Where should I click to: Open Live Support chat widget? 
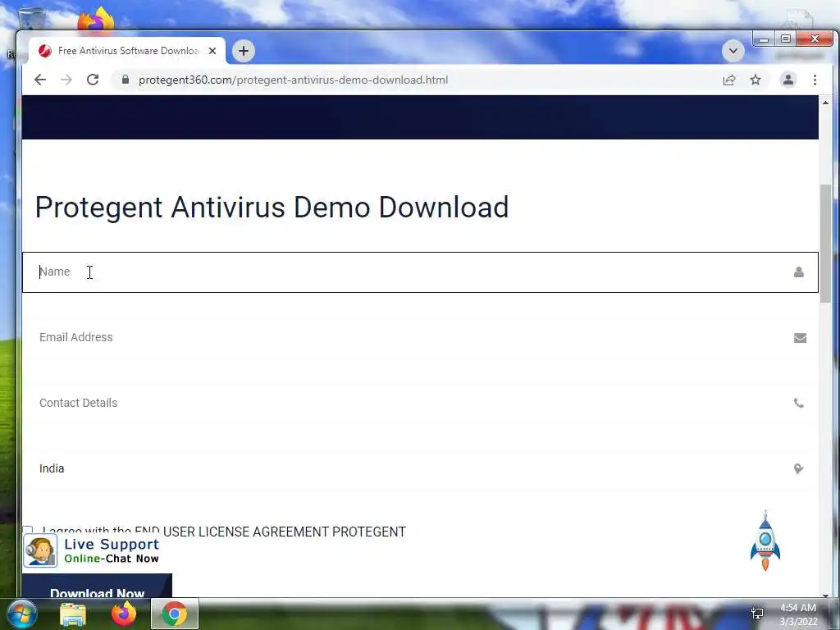pos(92,550)
